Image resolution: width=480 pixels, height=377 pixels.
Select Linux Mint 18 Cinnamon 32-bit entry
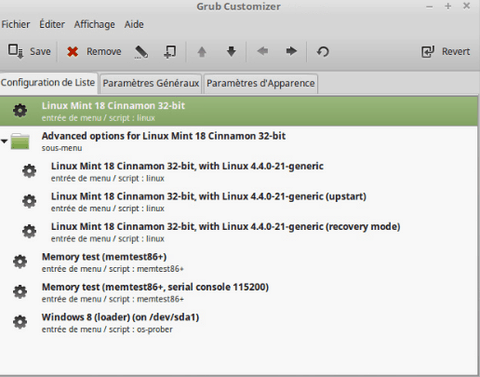(x=239, y=111)
